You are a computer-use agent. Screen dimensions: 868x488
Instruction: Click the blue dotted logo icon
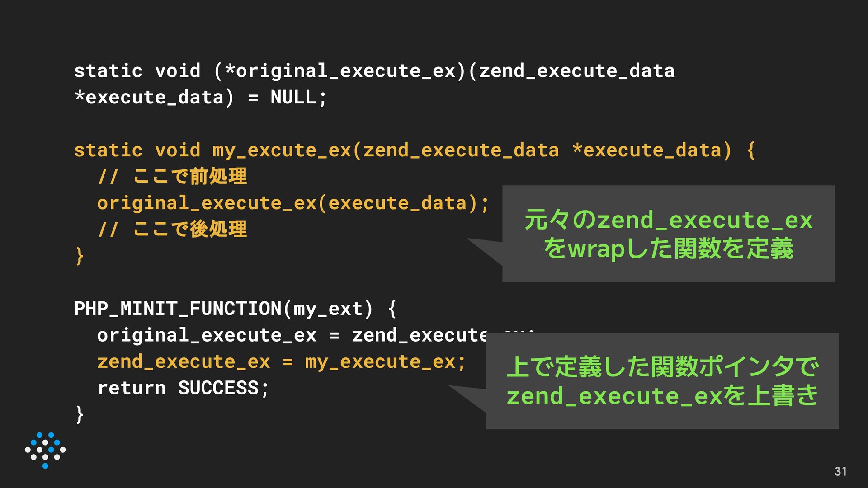(x=45, y=450)
